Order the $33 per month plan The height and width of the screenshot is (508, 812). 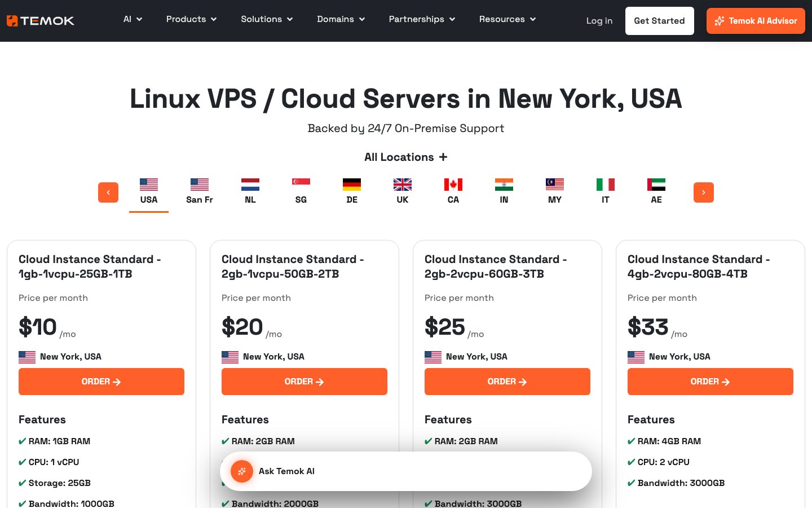(x=710, y=382)
